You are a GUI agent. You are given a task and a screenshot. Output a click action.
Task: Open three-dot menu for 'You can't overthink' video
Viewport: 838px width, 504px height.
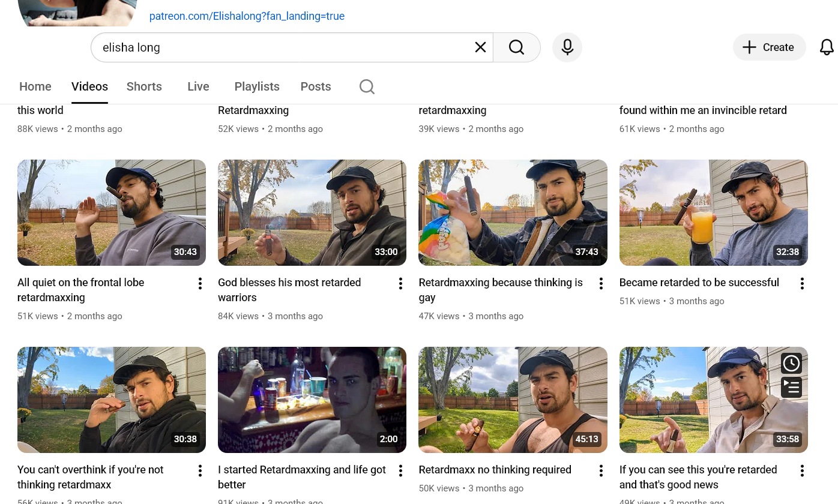200,471
